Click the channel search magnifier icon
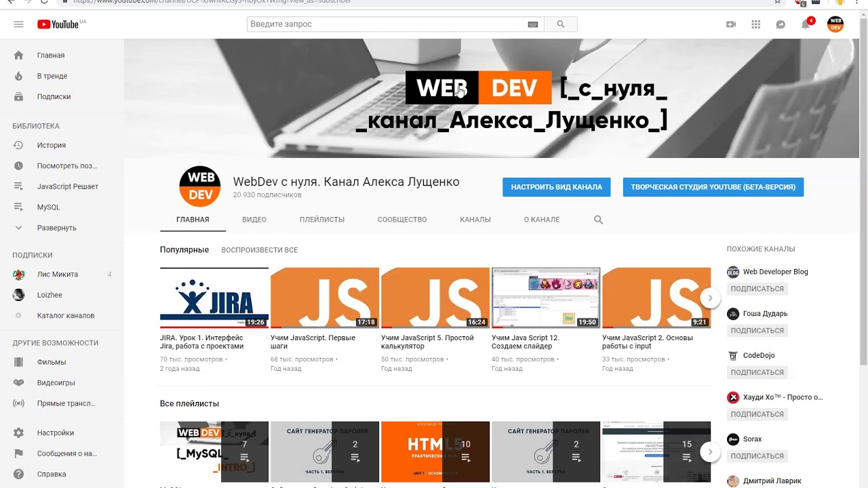 click(598, 220)
